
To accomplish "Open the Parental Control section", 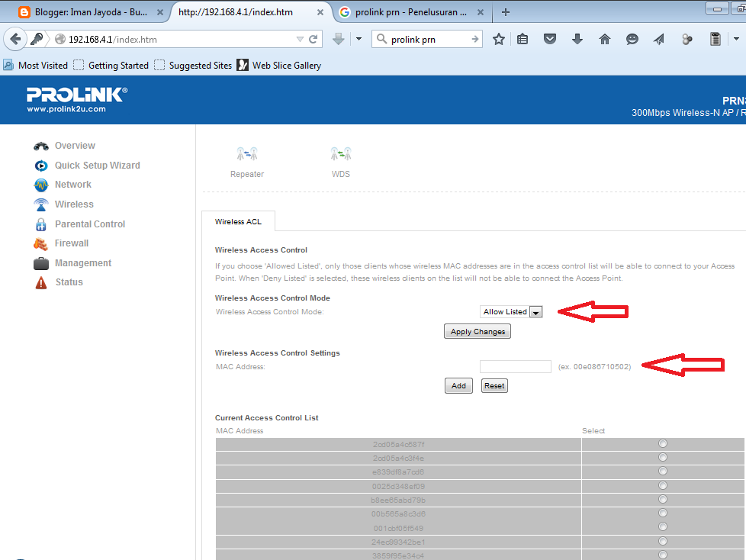I will tap(89, 224).
